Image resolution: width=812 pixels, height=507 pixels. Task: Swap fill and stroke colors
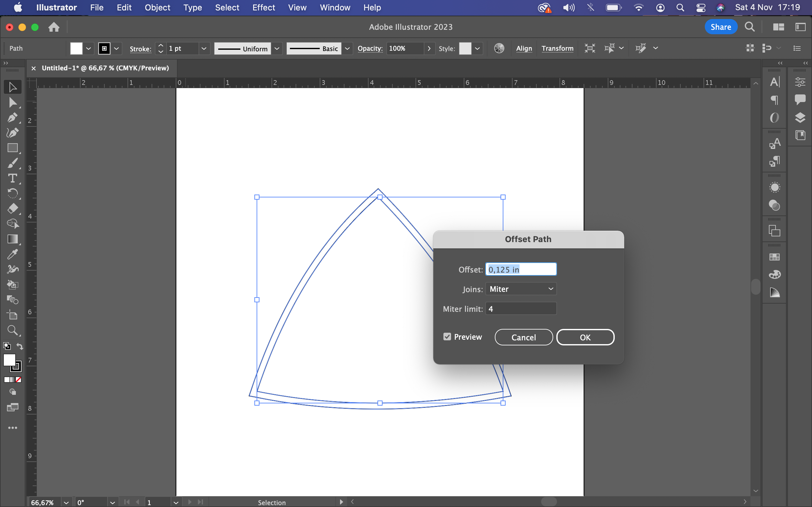coord(20,346)
